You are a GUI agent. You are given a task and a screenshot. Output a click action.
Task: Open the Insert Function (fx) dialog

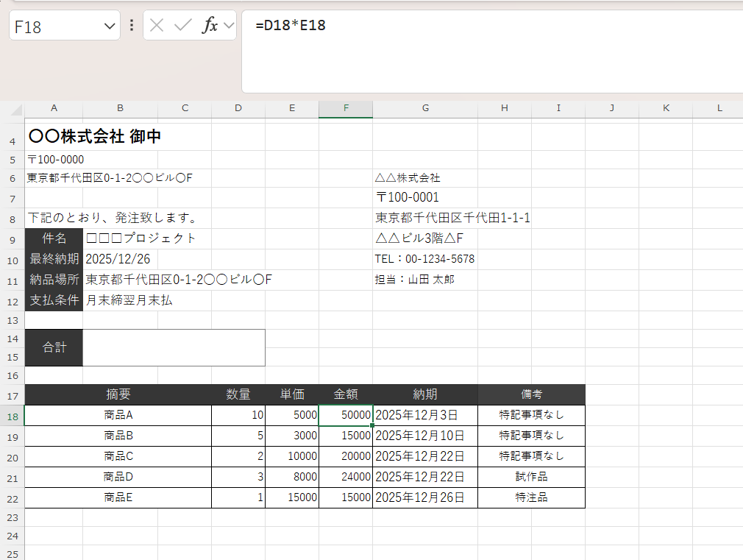(211, 24)
